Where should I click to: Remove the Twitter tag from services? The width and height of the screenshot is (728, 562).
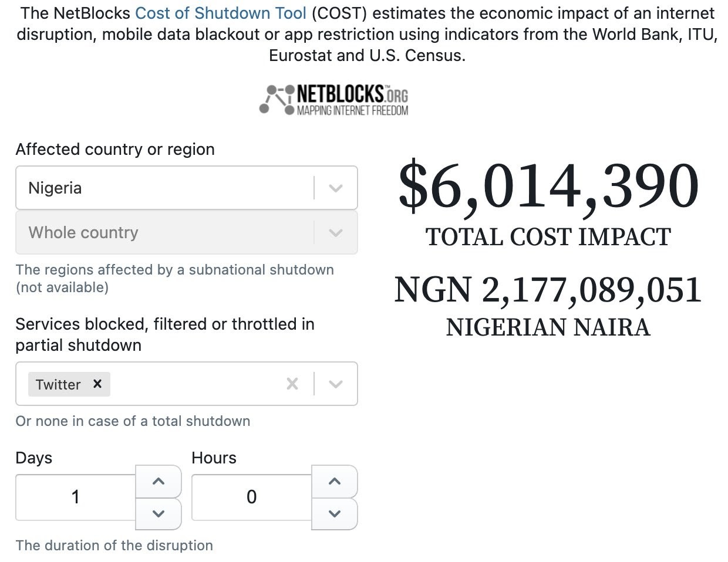[97, 384]
